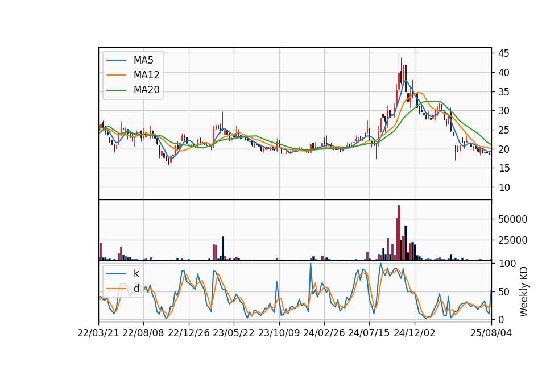This screenshot has height=392, width=546.
Task: Click the 22/08/08 date label
Action: click(143, 333)
